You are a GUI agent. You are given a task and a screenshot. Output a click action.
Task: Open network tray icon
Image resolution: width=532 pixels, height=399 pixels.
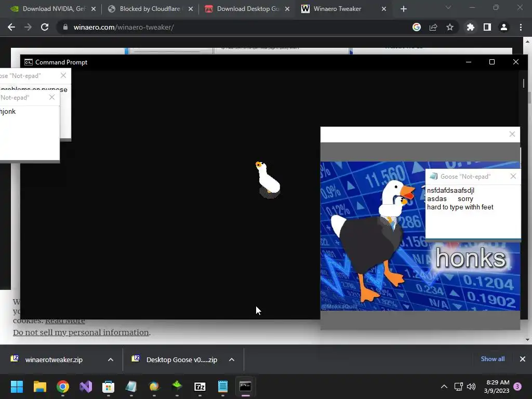pyautogui.click(x=458, y=387)
